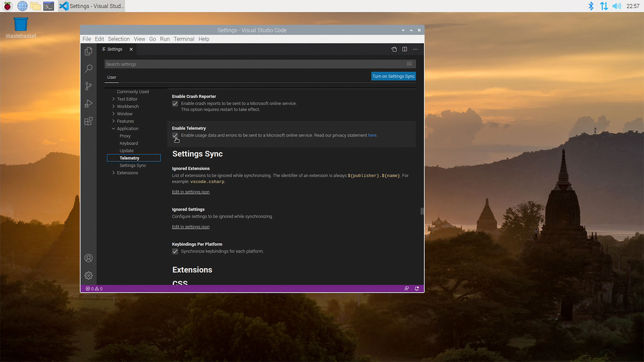
Task: Open the Go menu
Action: tap(152, 39)
